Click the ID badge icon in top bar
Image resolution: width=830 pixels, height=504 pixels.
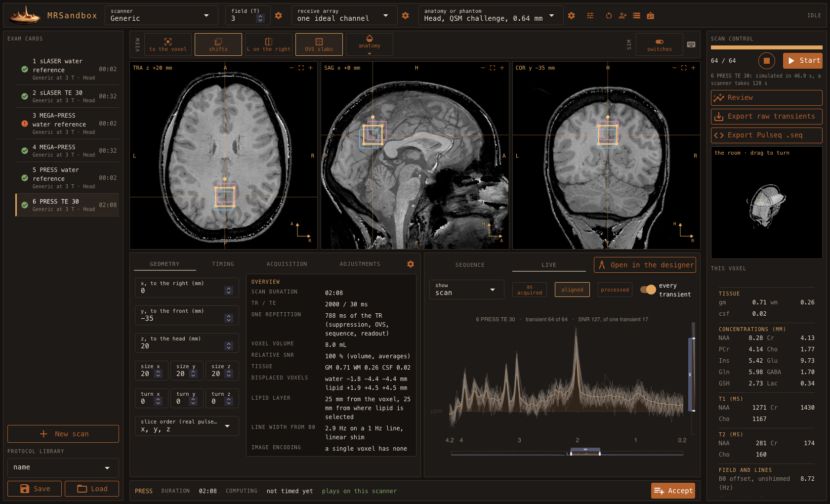click(x=650, y=16)
